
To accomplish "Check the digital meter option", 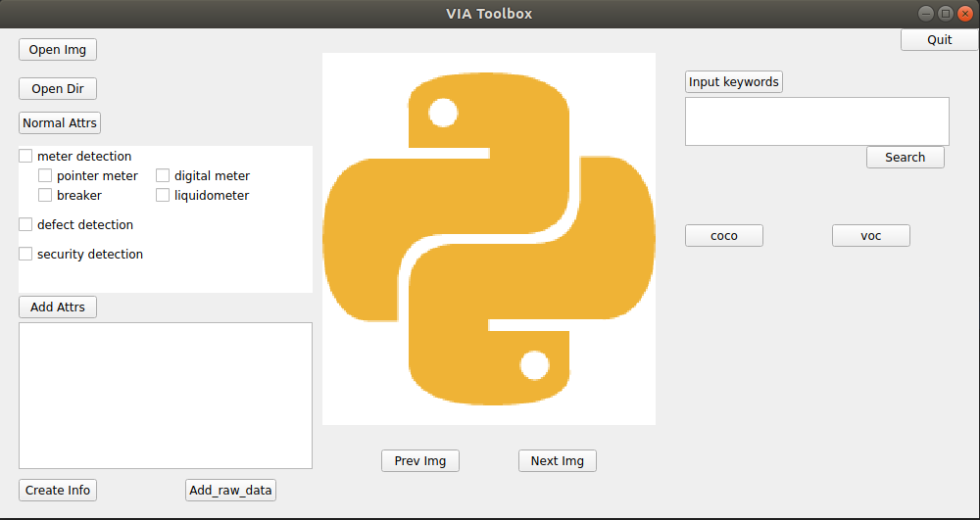I will click(164, 176).
